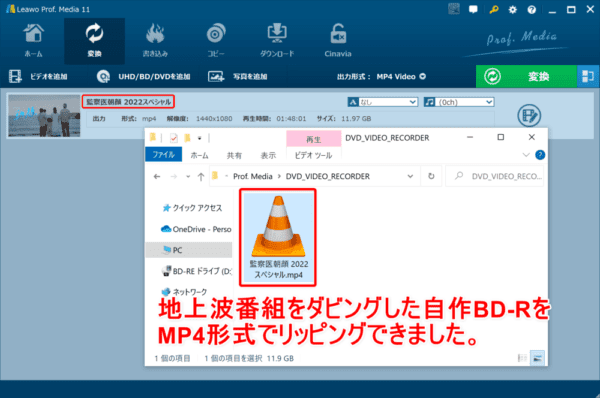Open the Leawo help question icon

pos(532,10)
